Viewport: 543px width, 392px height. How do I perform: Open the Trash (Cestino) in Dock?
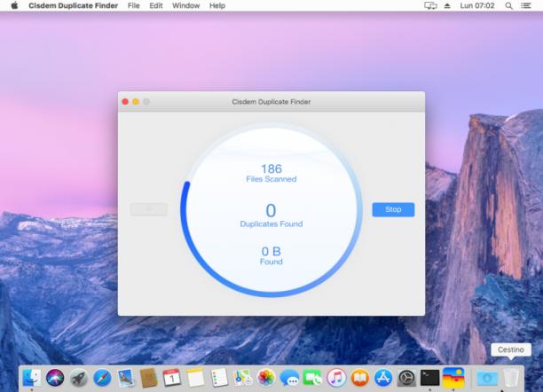(511, 378)
